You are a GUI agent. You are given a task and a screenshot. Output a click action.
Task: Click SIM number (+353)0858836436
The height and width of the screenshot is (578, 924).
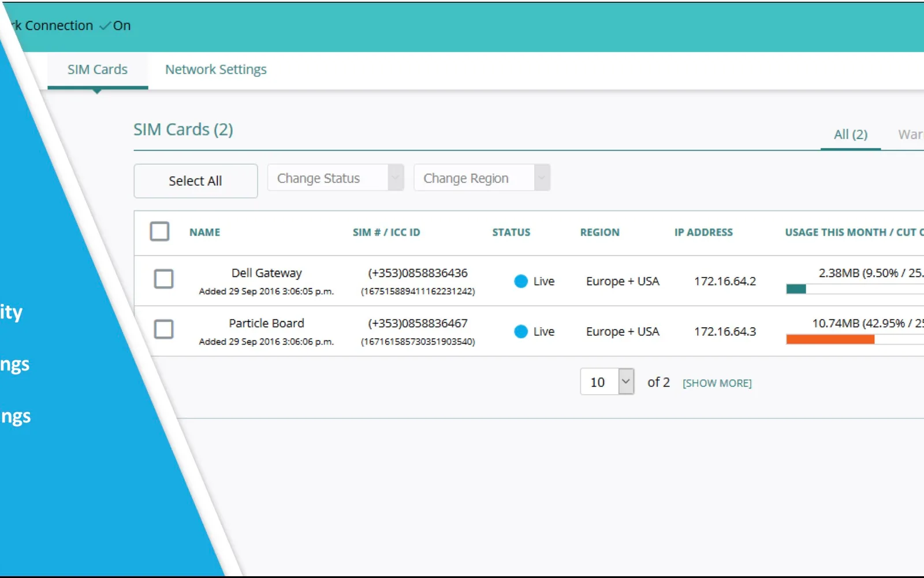(418, 273)
